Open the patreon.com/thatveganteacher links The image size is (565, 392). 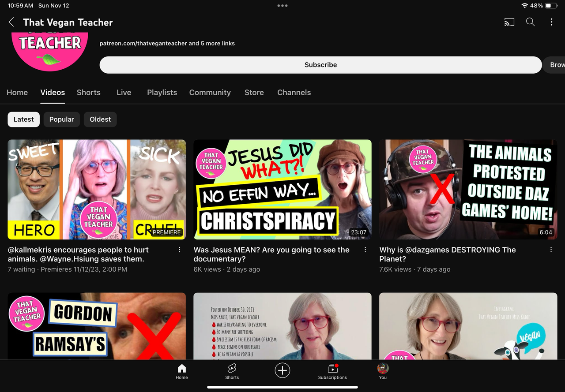pos(167,43)
